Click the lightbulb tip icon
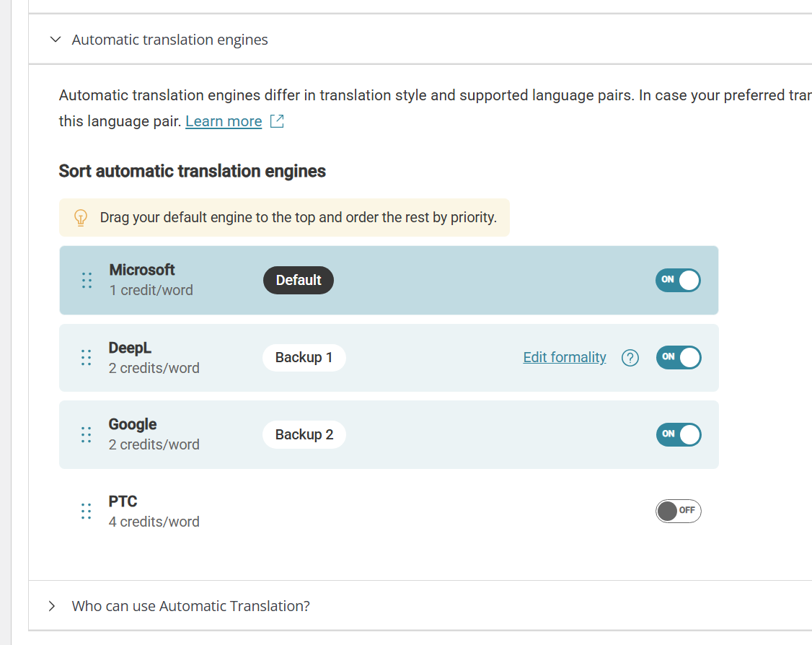 [81, 218]
